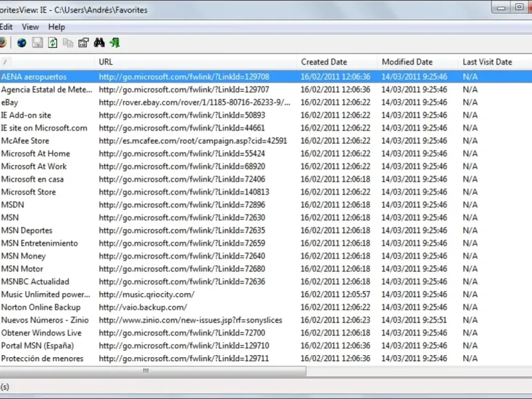Image resolution: width=532 pixels, height=399 pixels.
Task: Select the Obtener Windows Live entry
Action: coord(41,333)
